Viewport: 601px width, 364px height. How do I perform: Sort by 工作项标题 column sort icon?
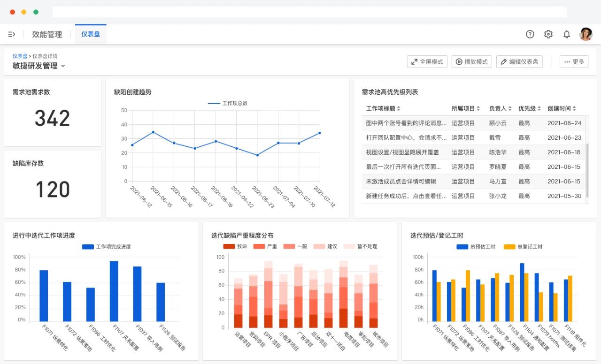399,108
